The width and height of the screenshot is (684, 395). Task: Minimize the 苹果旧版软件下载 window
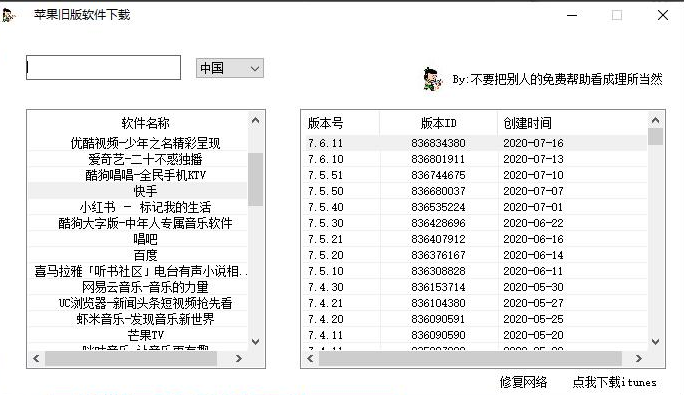(x=572, y=15)
